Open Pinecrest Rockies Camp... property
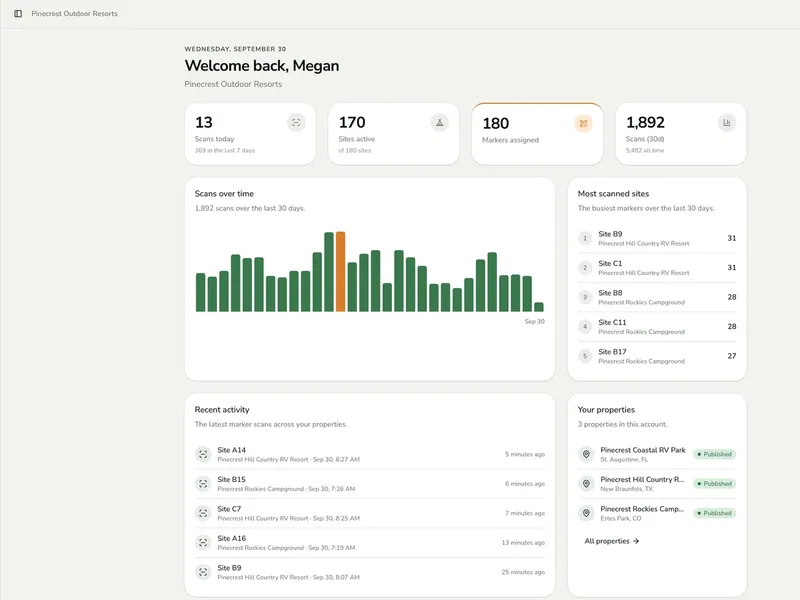The image size is (800, 600). tap(657, 513)
